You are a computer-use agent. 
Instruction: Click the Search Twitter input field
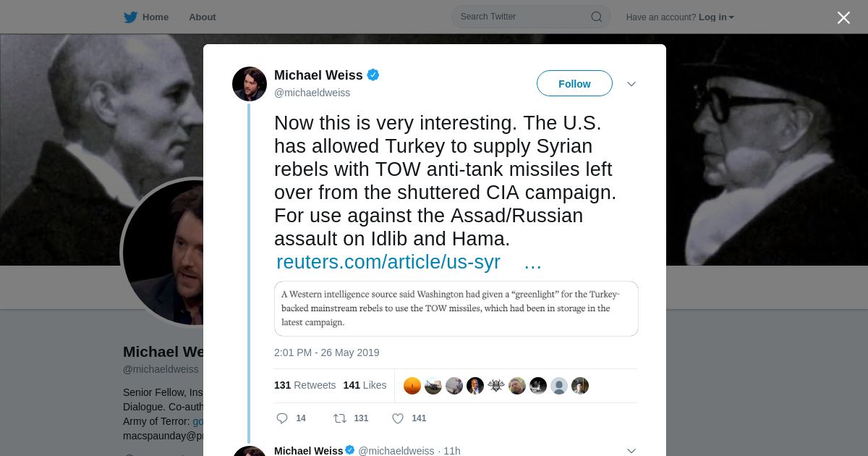pyautogui.click(x=521, y=17)
